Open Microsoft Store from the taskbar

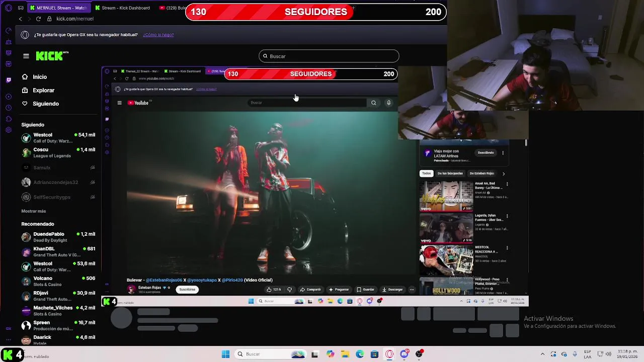[374, 354]
